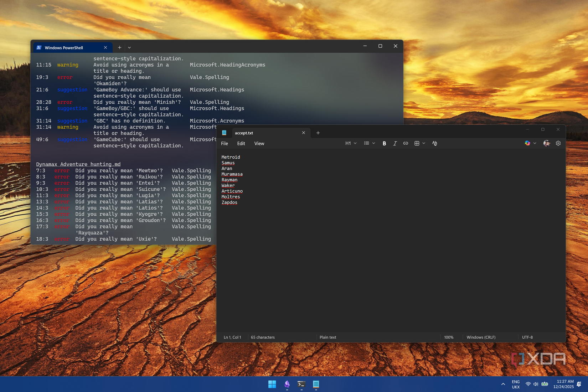Viewport: 588px width, 392px height.
Task: Click the word Metroid in the text
Action: [231, 157]
